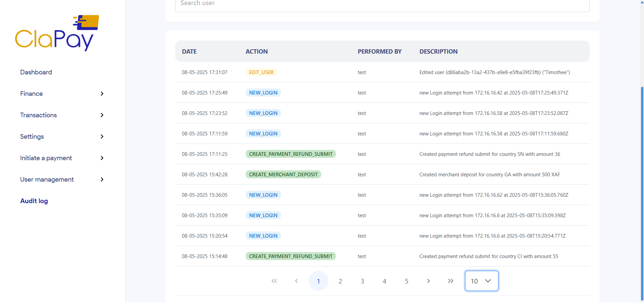Open the rows-per-page dropdown showing 10
The height and width of the screenshot is (306, 644).
(x=481, y=281)
